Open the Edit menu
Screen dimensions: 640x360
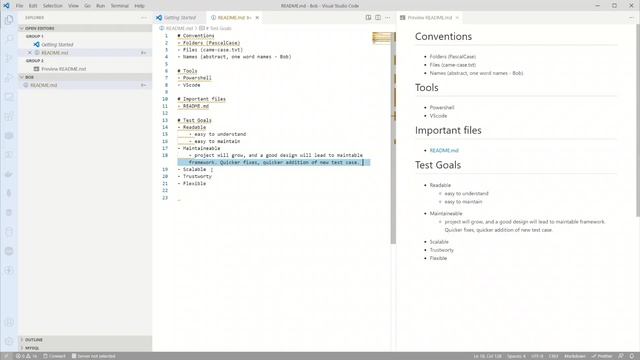(x=33, y=6)
